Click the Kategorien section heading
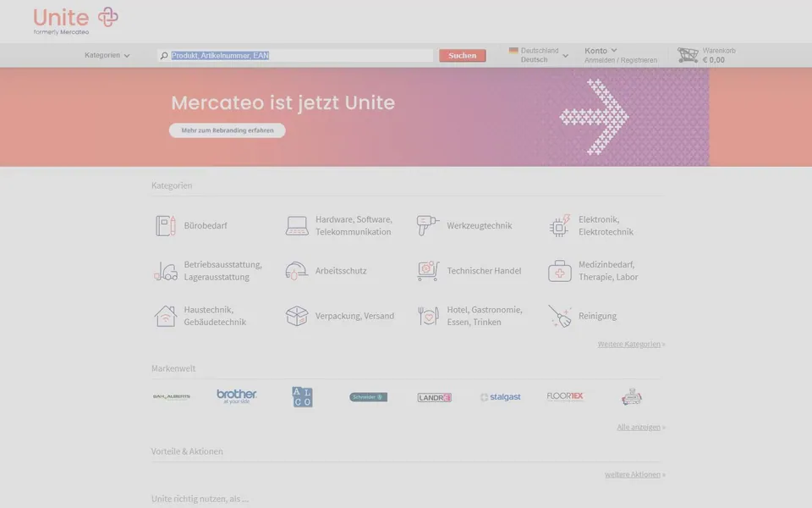This screenshot has height=508, width=812. 172,185
